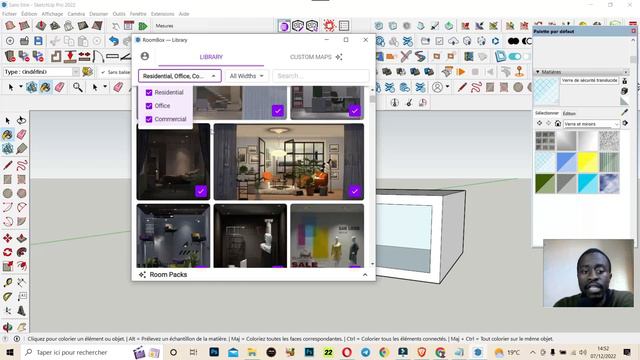
Task: Open the Type: <indéfini> dropdown
Action: click(41, 72)
